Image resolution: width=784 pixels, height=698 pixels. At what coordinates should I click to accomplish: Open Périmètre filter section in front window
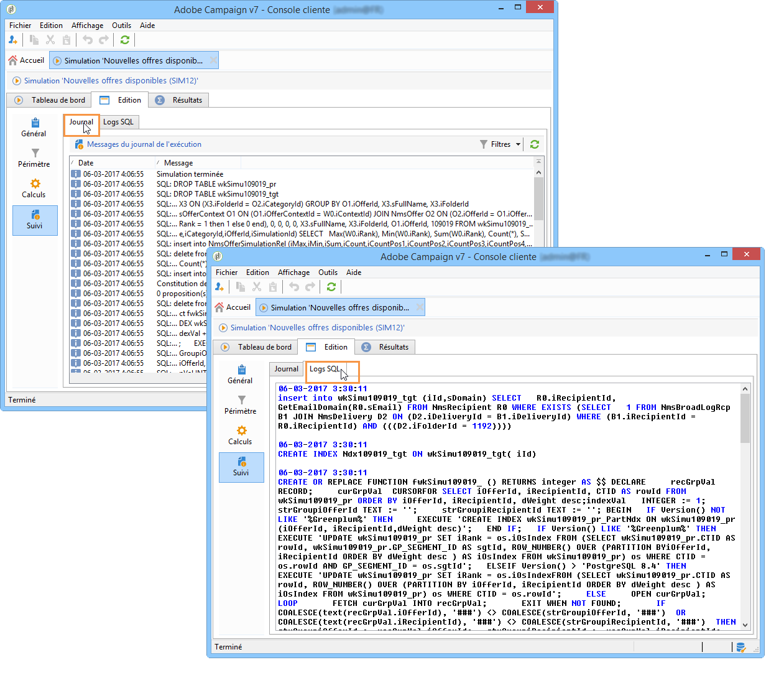coord(241,405)
